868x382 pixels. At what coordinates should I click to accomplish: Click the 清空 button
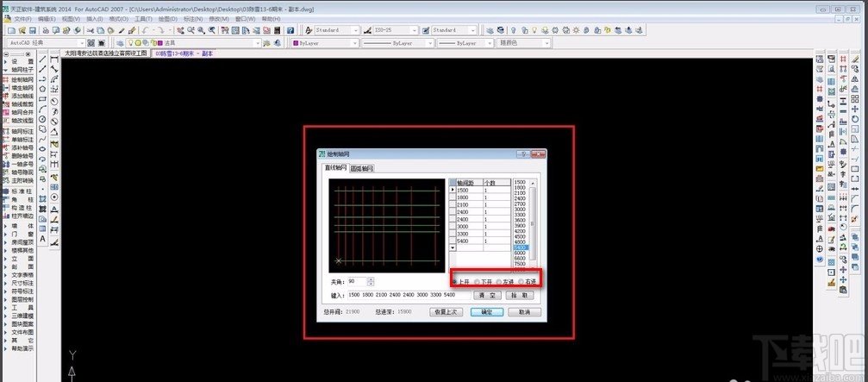click(x=488, y=295)
